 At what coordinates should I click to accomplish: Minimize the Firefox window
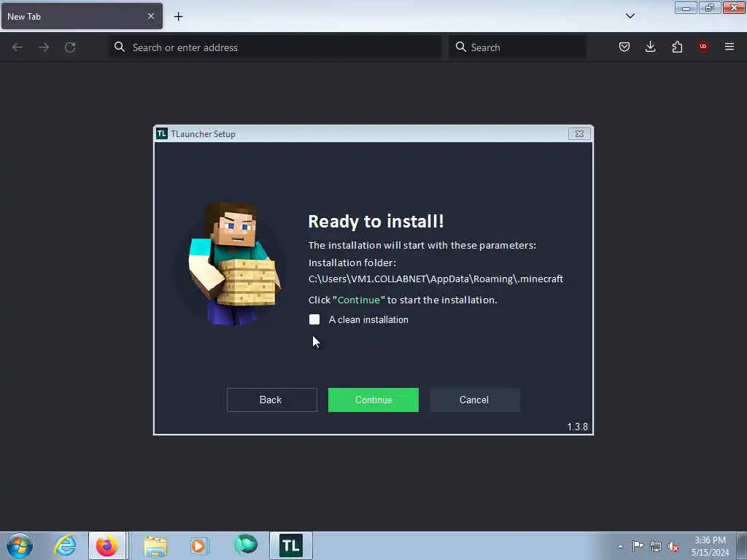pos(686,8)
